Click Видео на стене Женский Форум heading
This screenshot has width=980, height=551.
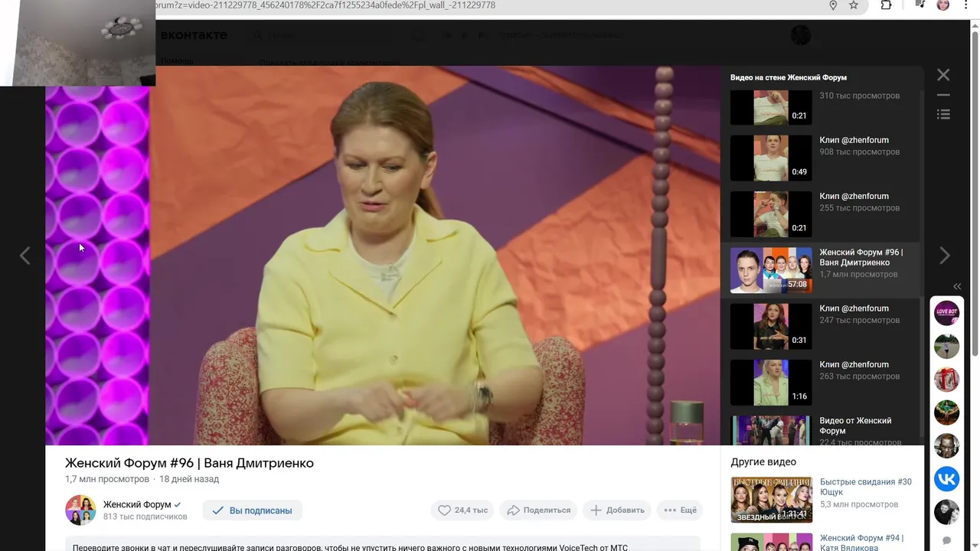[788, 77]
